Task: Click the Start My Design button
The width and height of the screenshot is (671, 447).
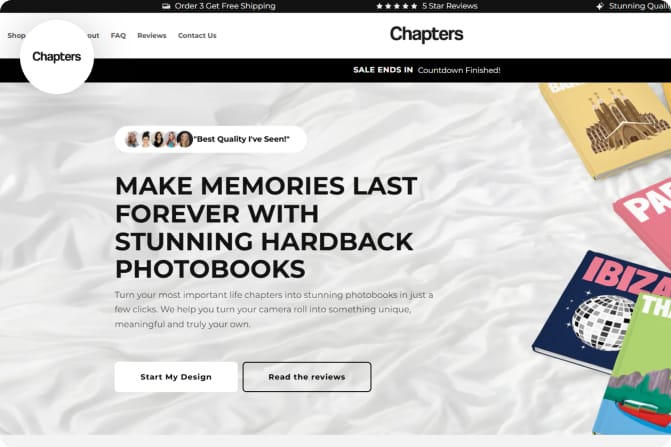Action: point(176,377)
